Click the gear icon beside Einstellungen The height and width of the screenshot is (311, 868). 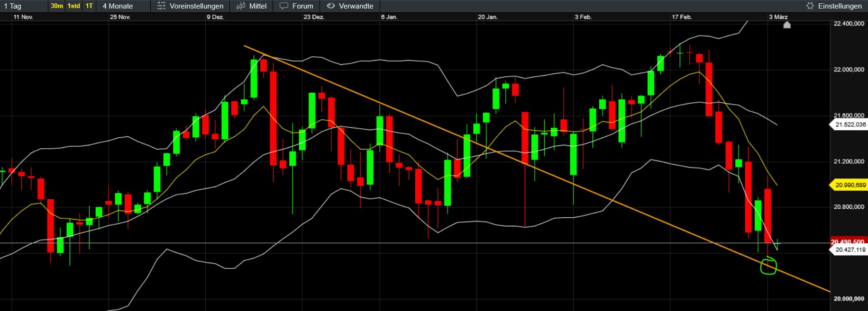810,6
